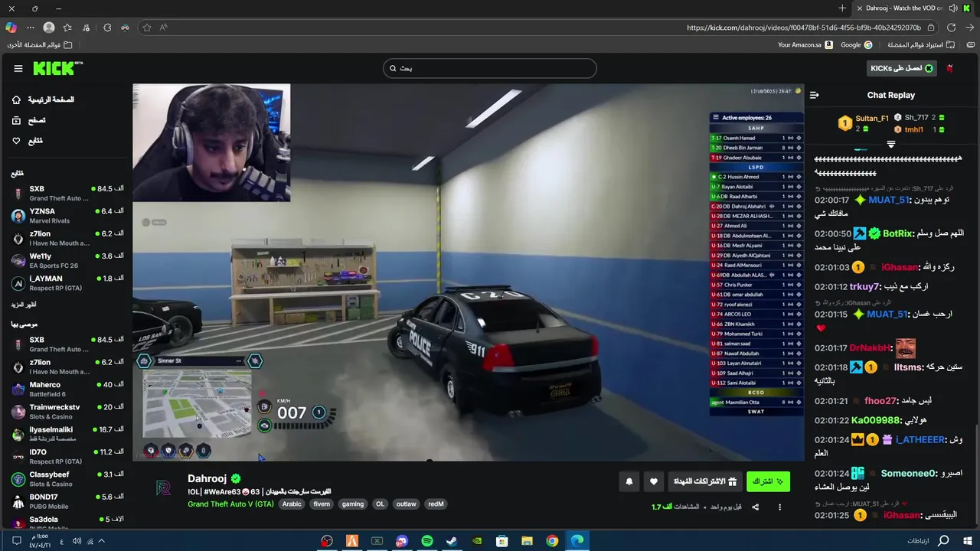This screenshot has width=980, height=551.
Task: Open Dahrooj channel name link
Action: pyautogui.click(x=207, y=478)
